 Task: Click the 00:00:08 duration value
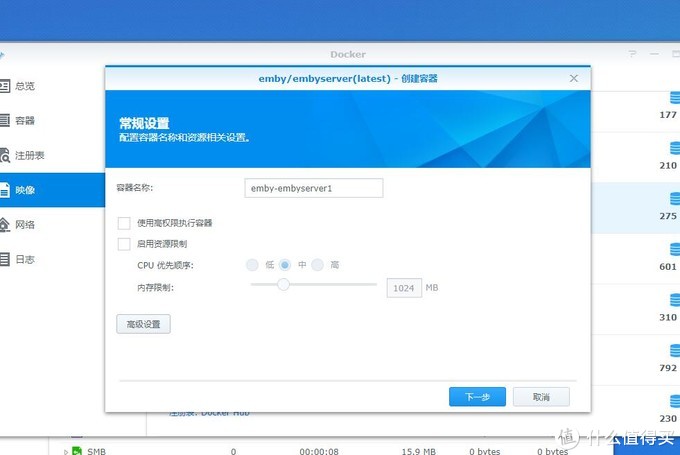point(319,452)
